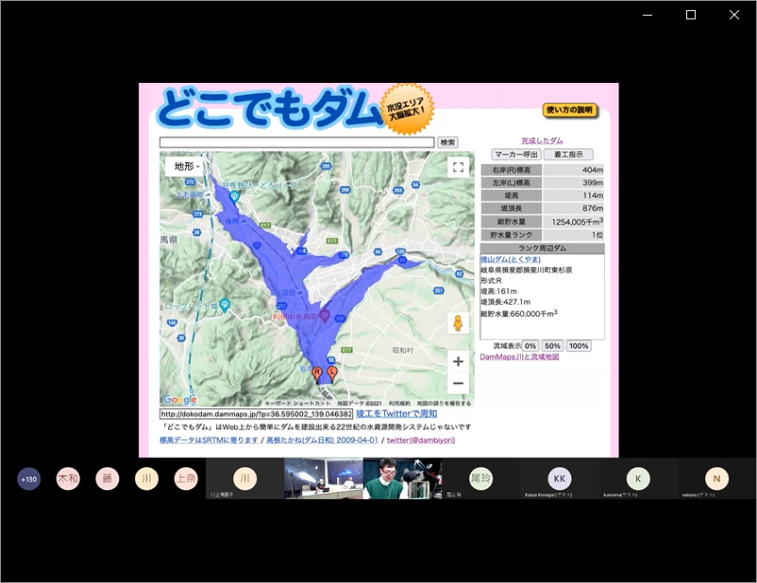Open the 地形 map type dropdown
Viewport: 757px width, 583px height.
click(x=187, y=166)
